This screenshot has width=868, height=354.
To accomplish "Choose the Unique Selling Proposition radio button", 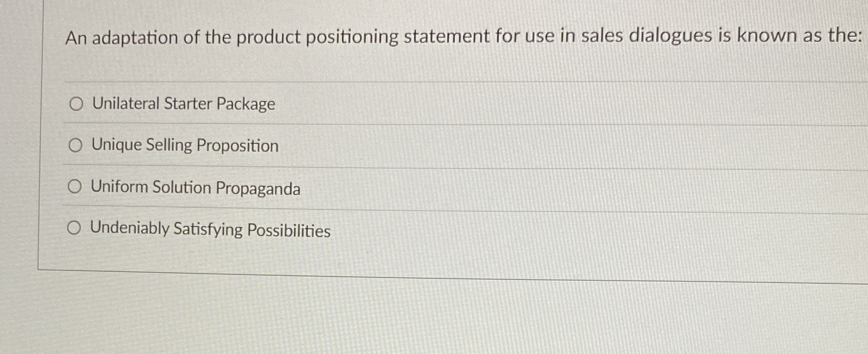I will click(x=75, y=146).
